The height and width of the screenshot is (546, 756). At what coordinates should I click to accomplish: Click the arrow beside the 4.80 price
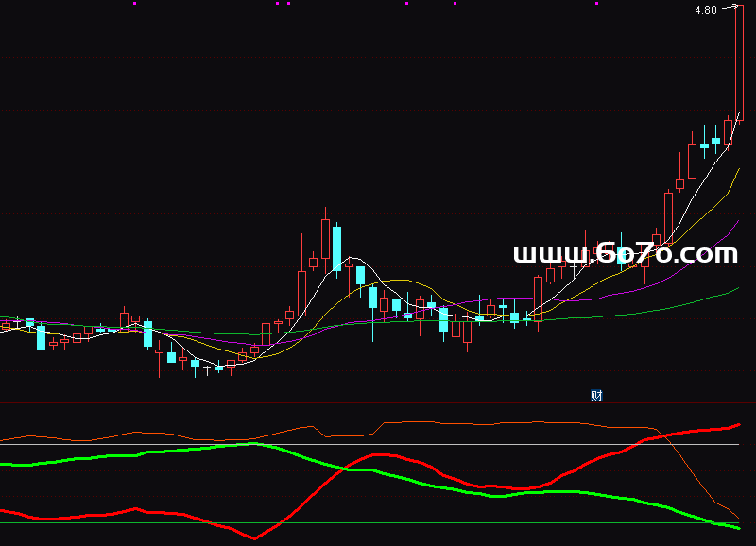tap(729, 8)
